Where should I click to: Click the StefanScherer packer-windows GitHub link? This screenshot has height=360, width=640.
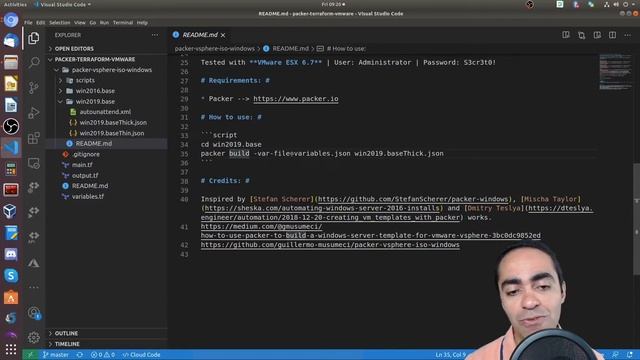coord(413,199)
